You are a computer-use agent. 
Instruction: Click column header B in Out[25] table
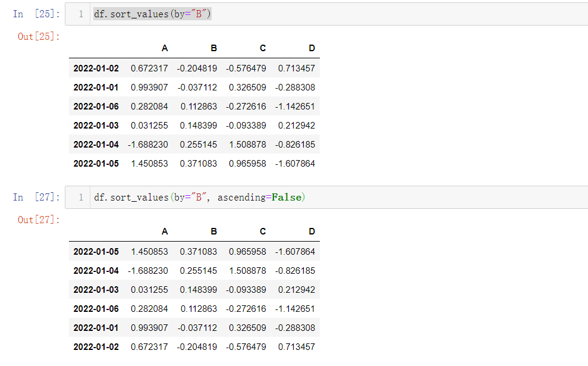point(214,48)
